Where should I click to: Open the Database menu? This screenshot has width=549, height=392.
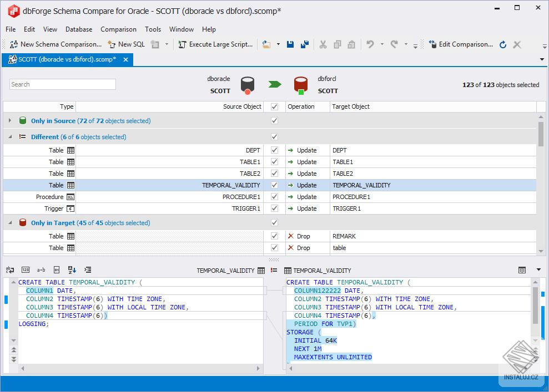[79, 29]
